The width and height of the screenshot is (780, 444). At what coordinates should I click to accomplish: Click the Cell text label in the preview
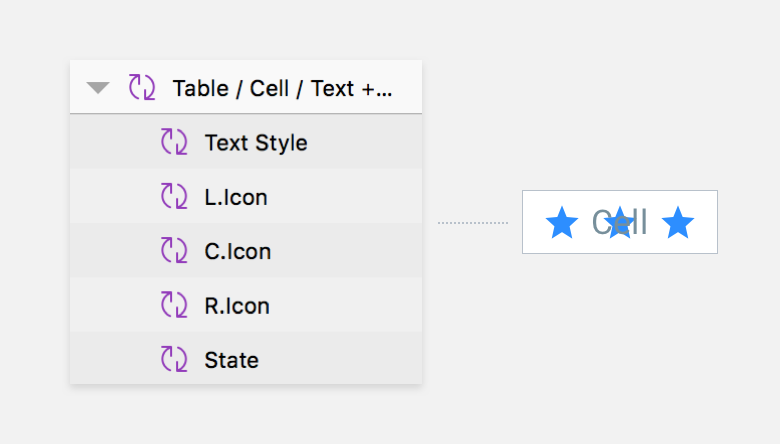619,222
